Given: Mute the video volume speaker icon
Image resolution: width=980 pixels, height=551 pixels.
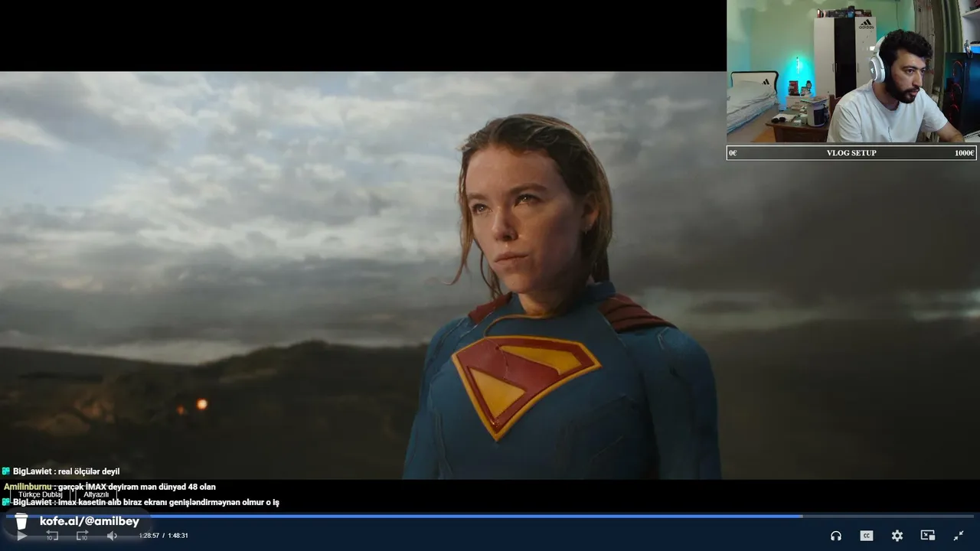Looking at the screenshot, I should [112, 536].
